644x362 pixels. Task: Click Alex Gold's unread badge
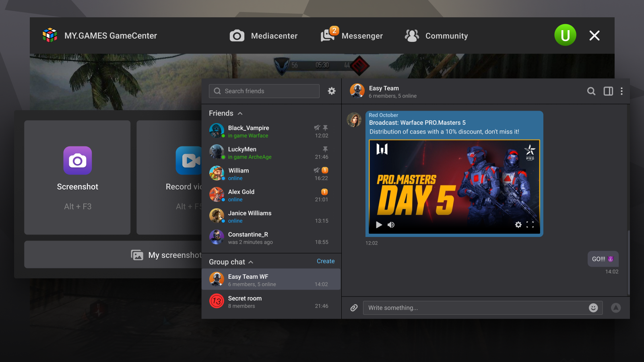(x=324, y=192)
